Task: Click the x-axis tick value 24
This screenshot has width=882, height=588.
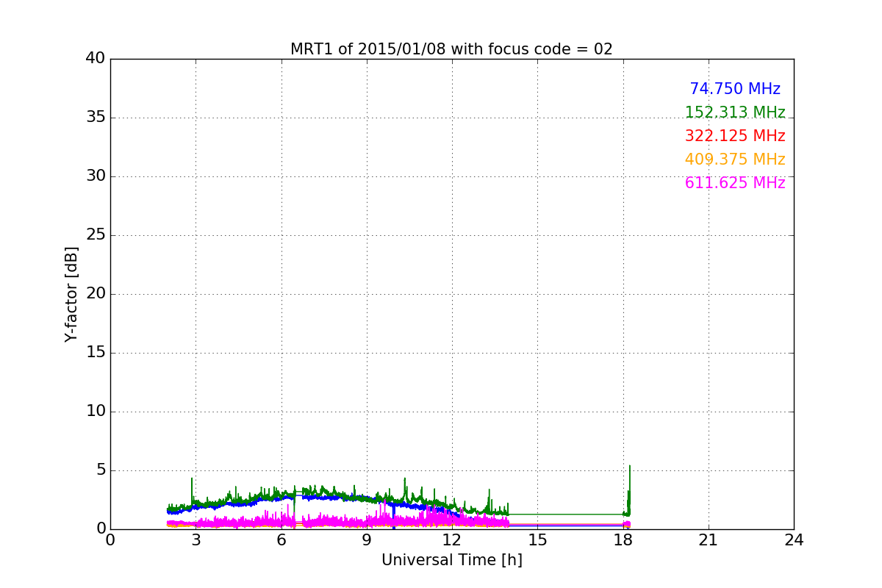Action: (x=794, y=540)
